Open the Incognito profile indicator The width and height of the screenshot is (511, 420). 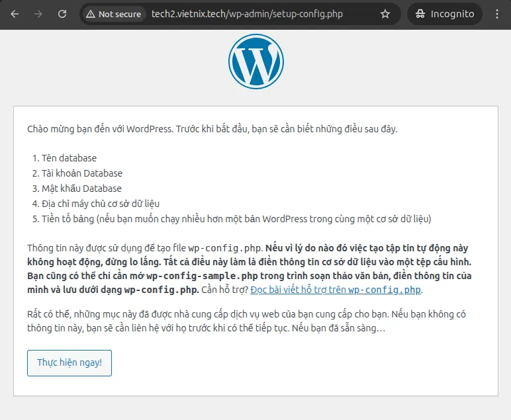tap(445, 14)
